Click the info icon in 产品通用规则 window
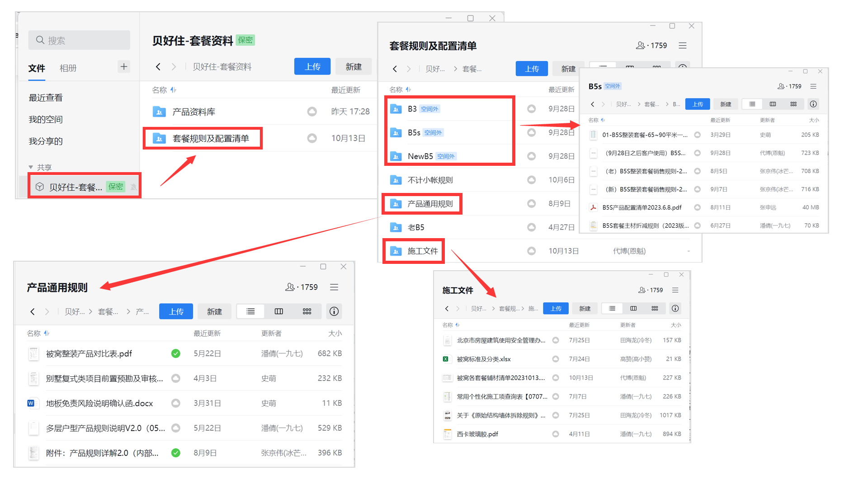 point(334,311)
